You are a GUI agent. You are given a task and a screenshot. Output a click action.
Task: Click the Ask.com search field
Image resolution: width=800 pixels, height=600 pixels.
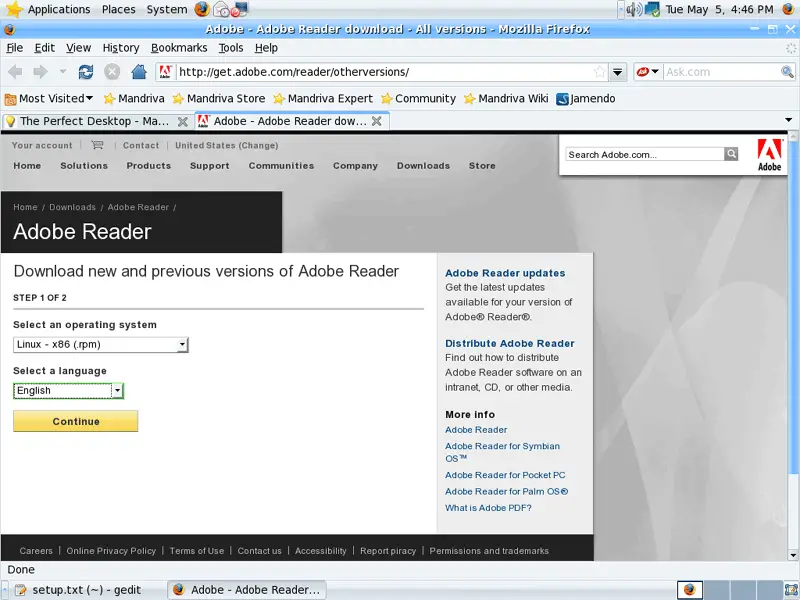tap(722, 72)
